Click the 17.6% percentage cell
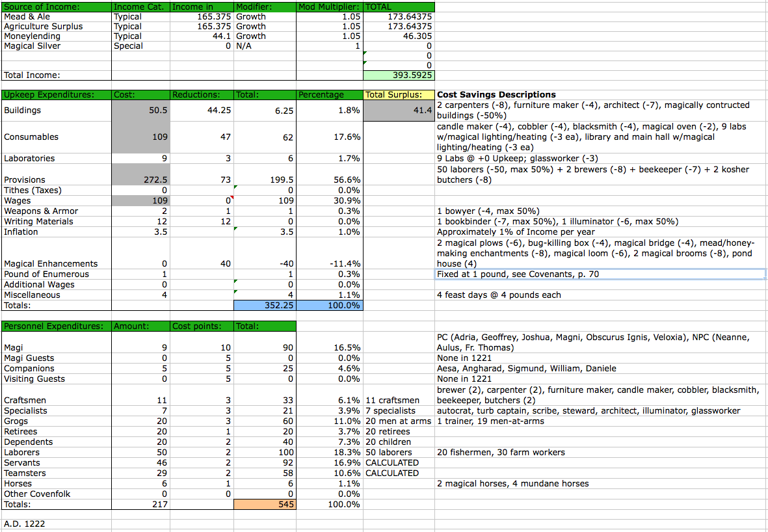Screen dimensions: 768x532 point(330,137)
